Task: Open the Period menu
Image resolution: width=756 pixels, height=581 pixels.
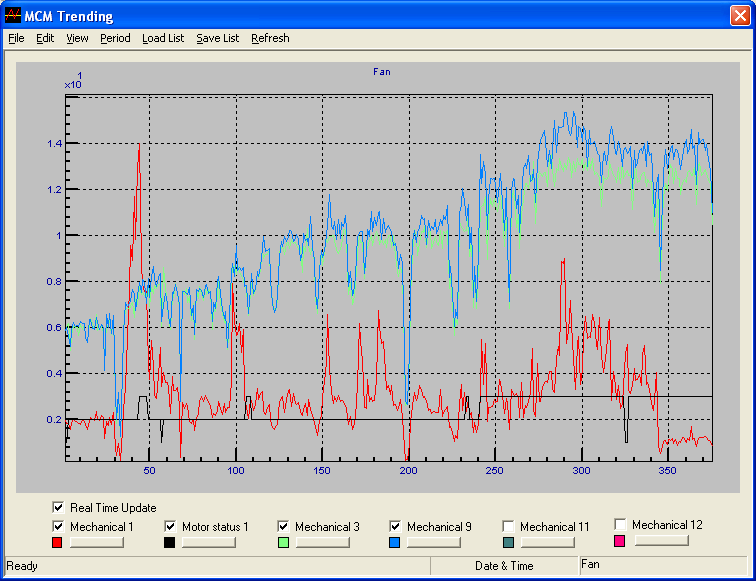Action: (115, 38)
